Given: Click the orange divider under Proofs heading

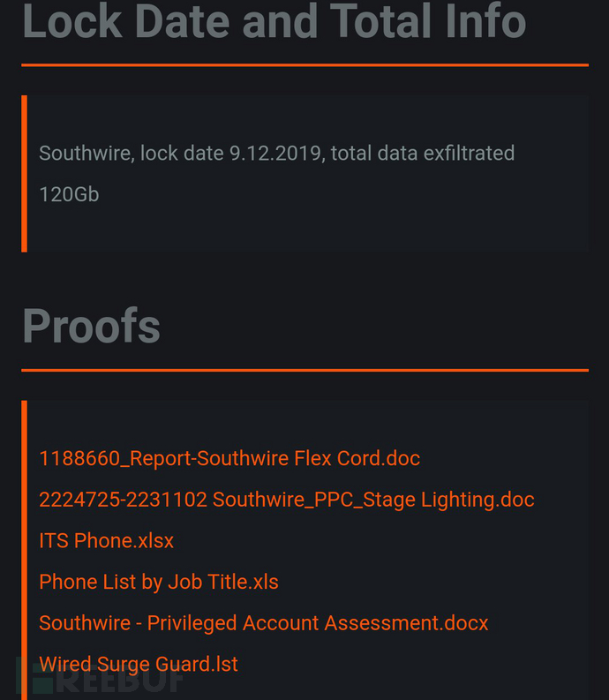Looking at the screenshot, I should (305, 370).
